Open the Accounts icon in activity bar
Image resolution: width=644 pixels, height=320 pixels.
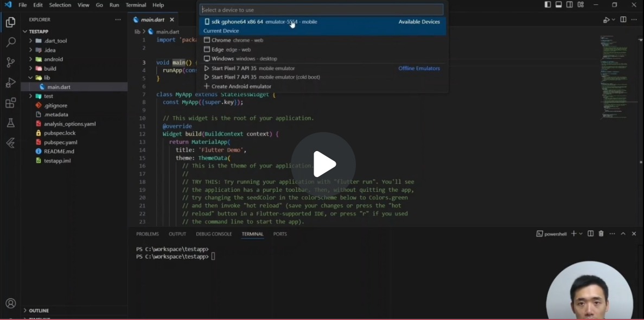pyautogui.click(x=11, y=304)
